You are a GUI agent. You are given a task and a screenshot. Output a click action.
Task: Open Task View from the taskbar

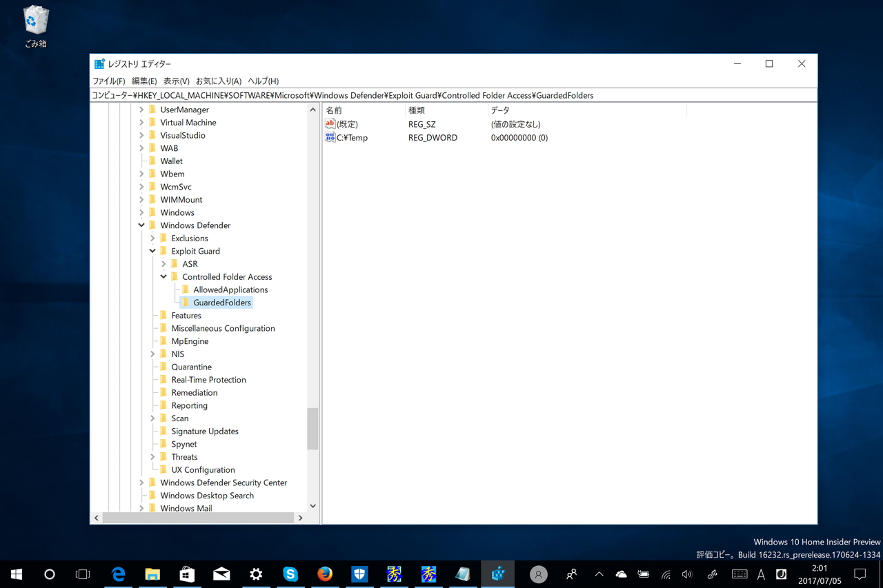tap(83, 574)
